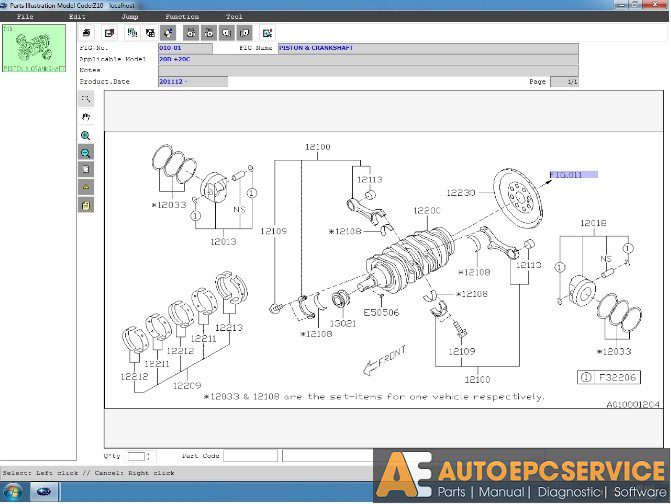This screenshot has width=671, height=504.
Task: Click the zoom out magnifier icon
Action: click(x=86, y=153)
